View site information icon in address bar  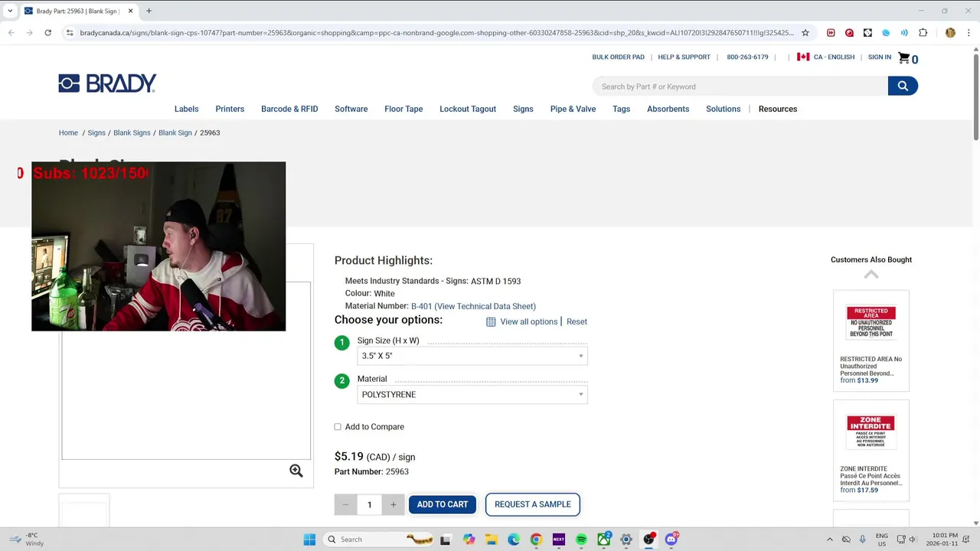[x=70, y=33]
